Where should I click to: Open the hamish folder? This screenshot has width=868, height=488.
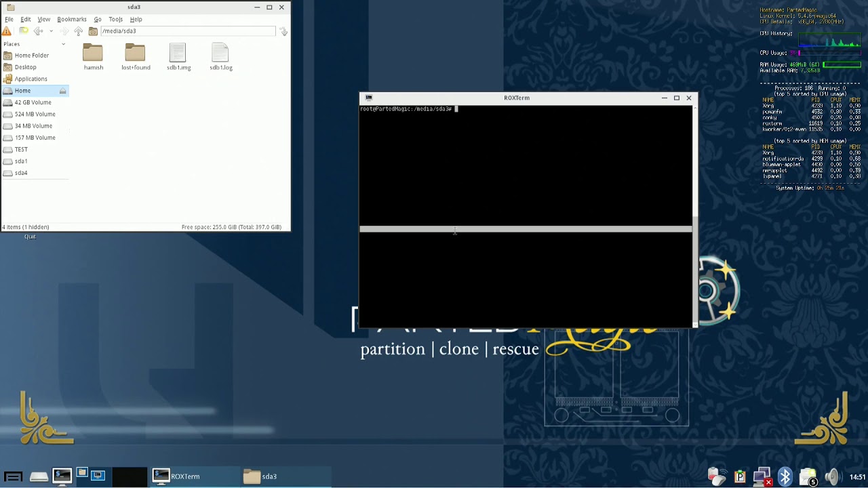click(x=93, y=57)
